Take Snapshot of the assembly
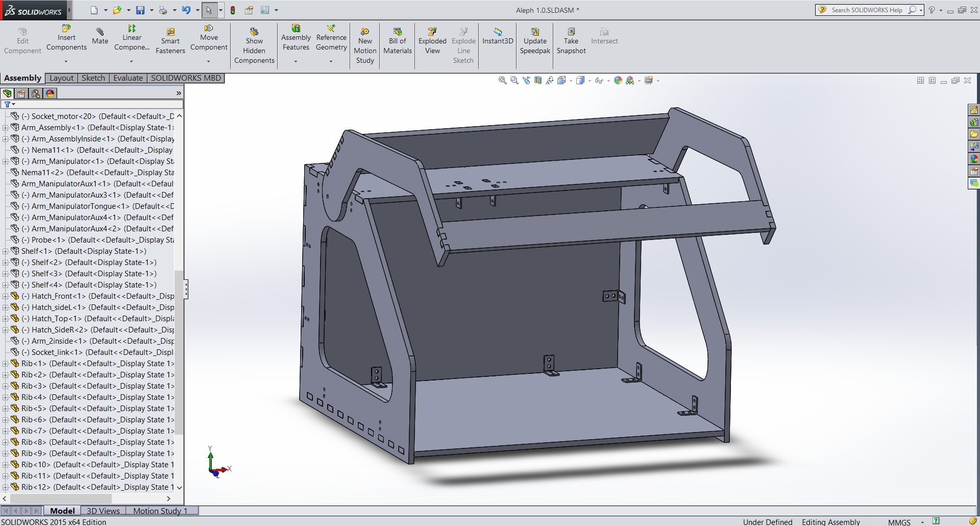Viewport: 980px width, 526px height. pyautogui.click(x=571, y=41)
